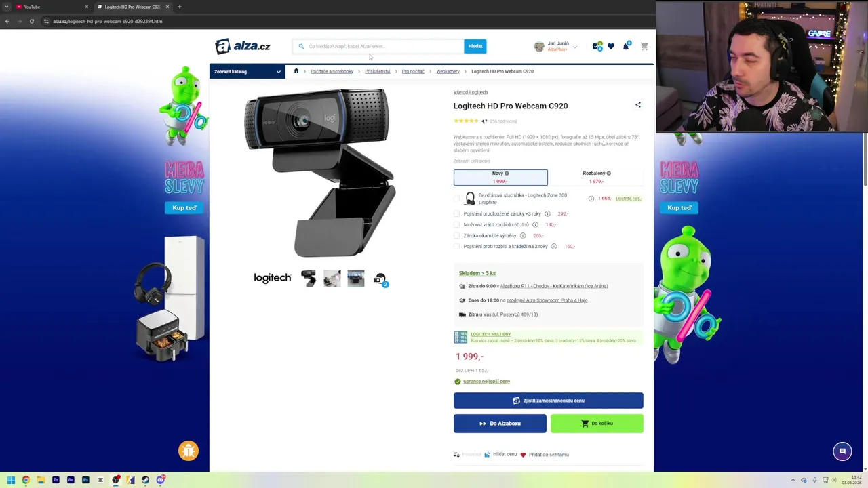
Task: Open Vše od Logitech link
Action: pyautogui.click(x=471, y=92)
